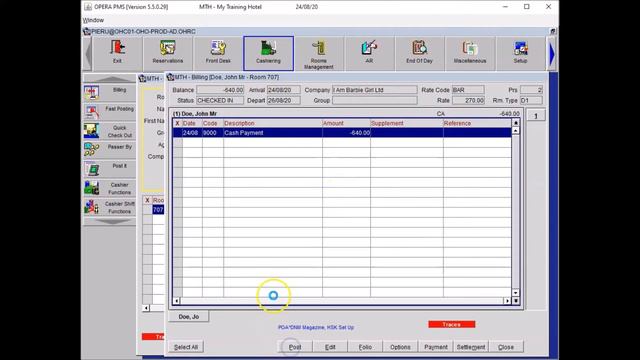The image size is (640, 360).
Task: Select the Cashiering toolbar icon
Action: coord(269,53)
